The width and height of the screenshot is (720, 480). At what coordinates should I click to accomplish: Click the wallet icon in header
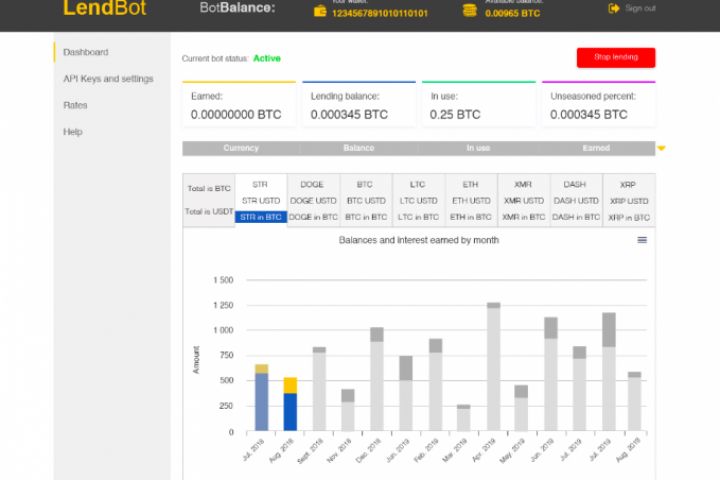(x=320, y=11)
